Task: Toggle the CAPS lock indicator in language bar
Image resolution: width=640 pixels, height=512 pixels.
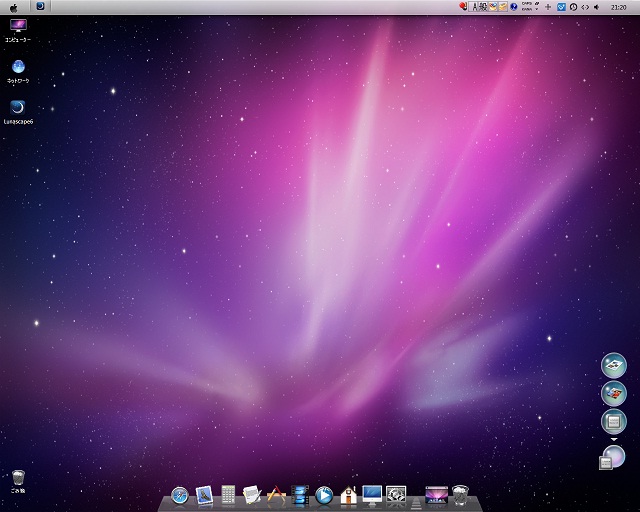Action: coord(527,4)
